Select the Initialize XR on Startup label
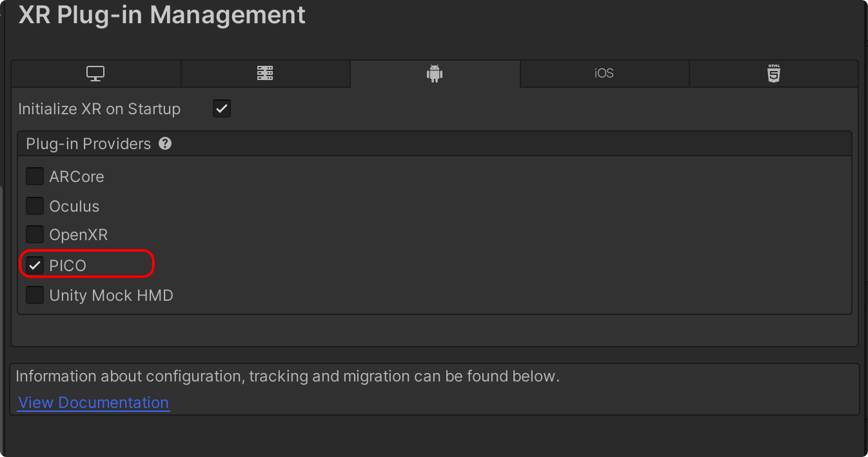 tap(99, 109)
